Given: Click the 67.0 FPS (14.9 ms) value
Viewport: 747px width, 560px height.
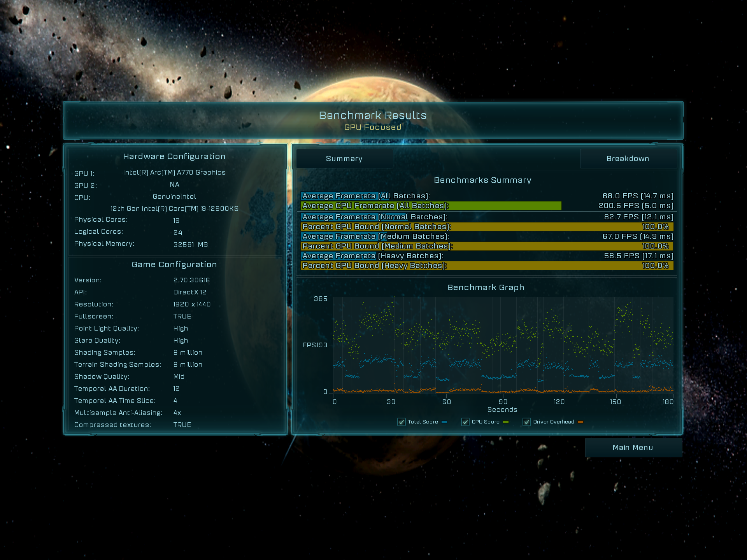Looking at the screenshot, I should (x=638, y=236).
